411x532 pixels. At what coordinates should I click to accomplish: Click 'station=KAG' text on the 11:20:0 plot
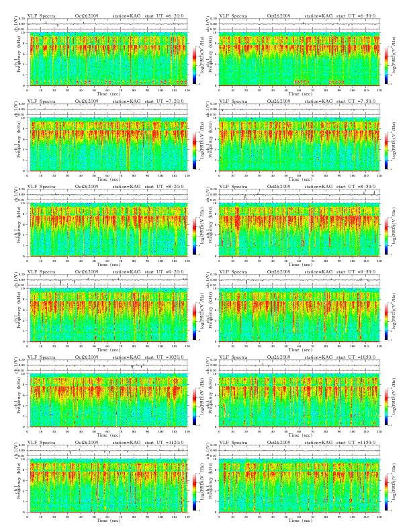pyautogui.click(x=126, y=443)
